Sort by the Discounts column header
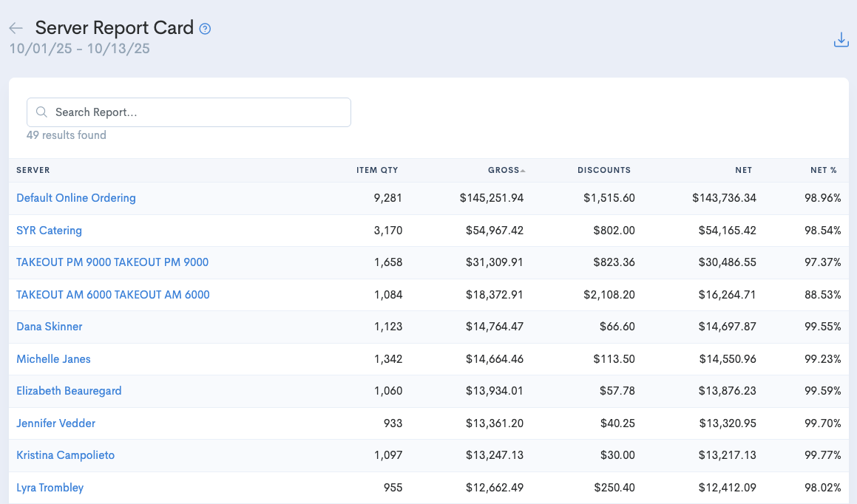Viewport: 857px width, 504px height. [x=603, y=170]
